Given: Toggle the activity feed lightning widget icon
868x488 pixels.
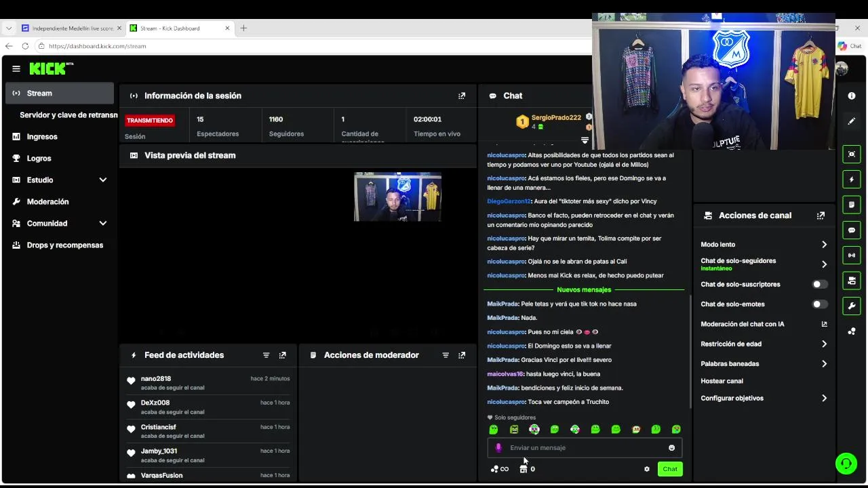Looking at the screenshot, I should 852,180.
